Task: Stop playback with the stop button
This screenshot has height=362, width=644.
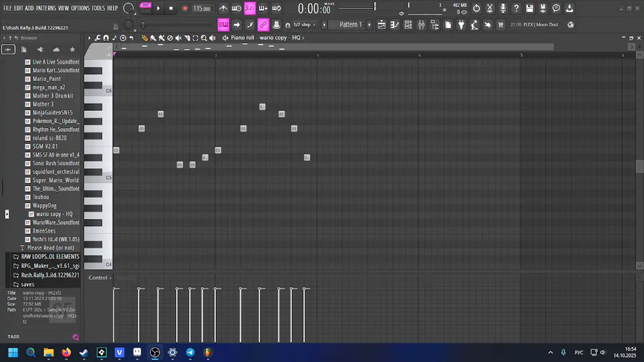Action: pyautogui.click(x=171, y=8)
